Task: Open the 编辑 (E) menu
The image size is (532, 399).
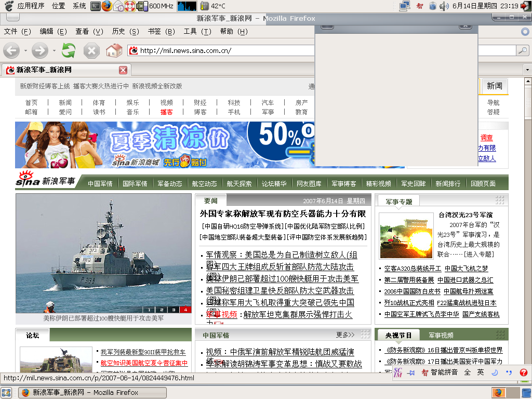Action: (54, 32)
